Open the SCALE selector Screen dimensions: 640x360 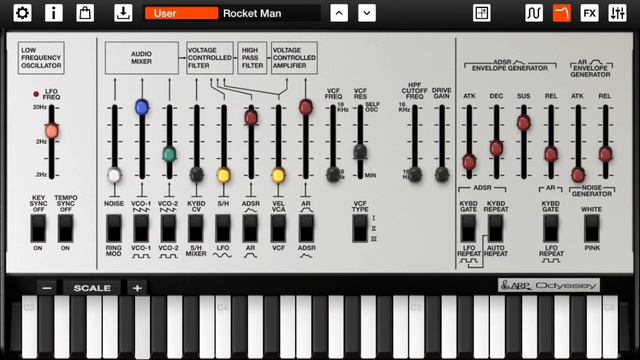pos(92,288)
